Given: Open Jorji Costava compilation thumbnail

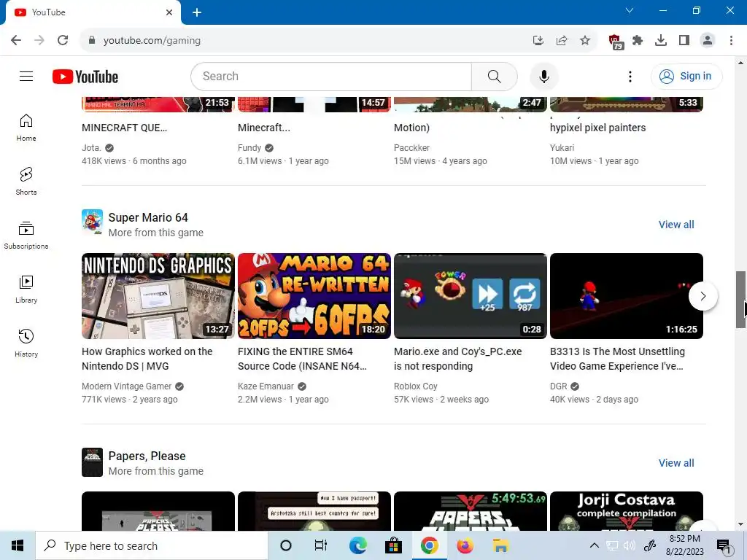Looking at the screenshot, I should pos(627,511).
